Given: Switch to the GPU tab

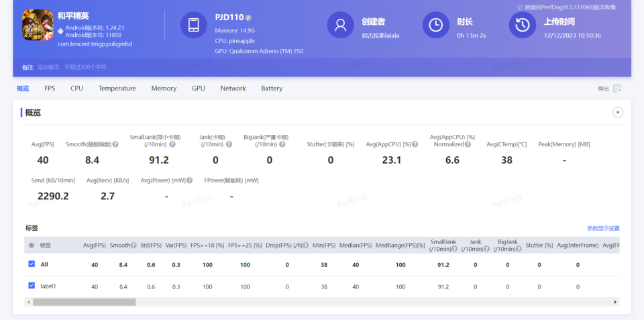Looking at the screenshot, I should (199, 89).
